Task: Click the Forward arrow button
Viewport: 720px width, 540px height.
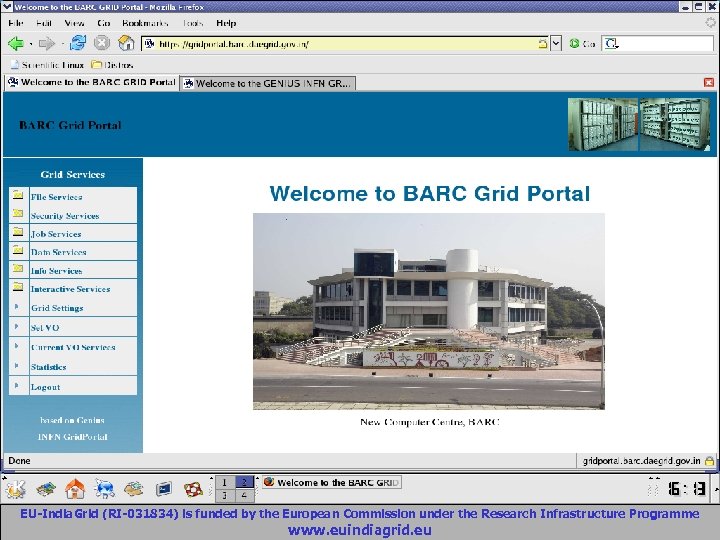Action: click(46, 44)
